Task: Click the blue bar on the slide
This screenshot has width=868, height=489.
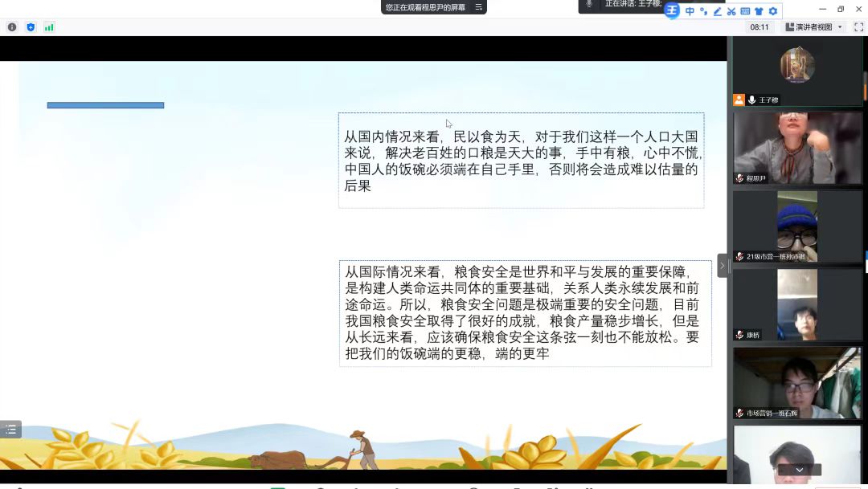Action: [x=105, y=105]
